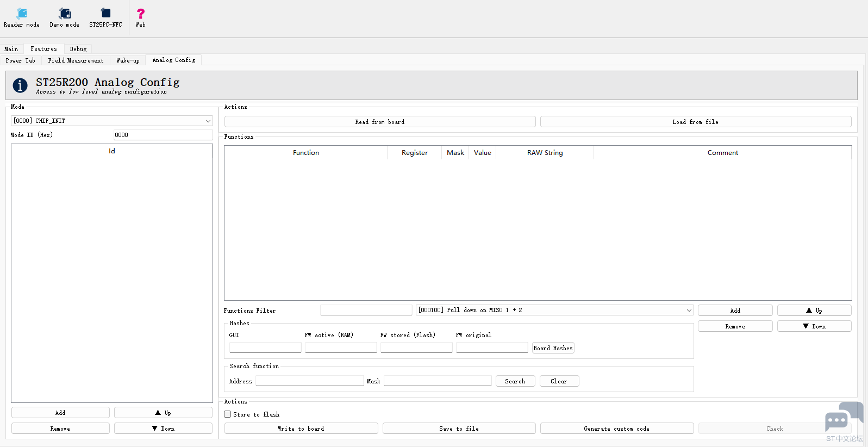Image resolution: width=868 pixels, height=447 pixels.
Task: Focus the Mask search field
Action: 438,381
